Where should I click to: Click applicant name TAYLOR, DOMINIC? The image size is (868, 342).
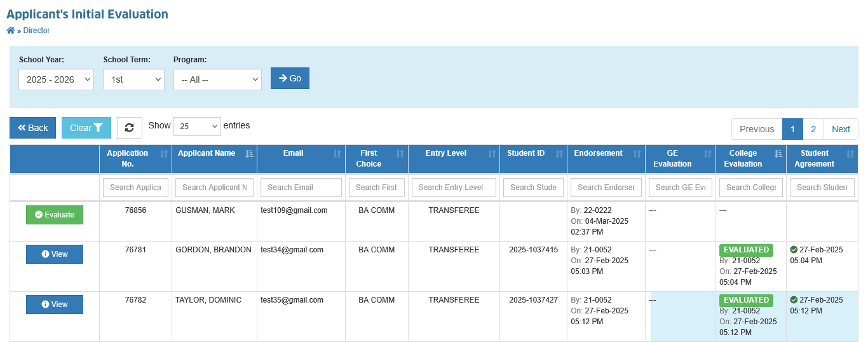(x=208, y=300)
